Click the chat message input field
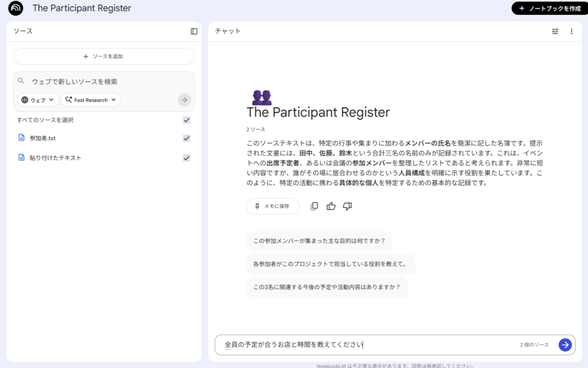This screenshot has width=588, height=368. pyautogui.click(x=367, y=344)
